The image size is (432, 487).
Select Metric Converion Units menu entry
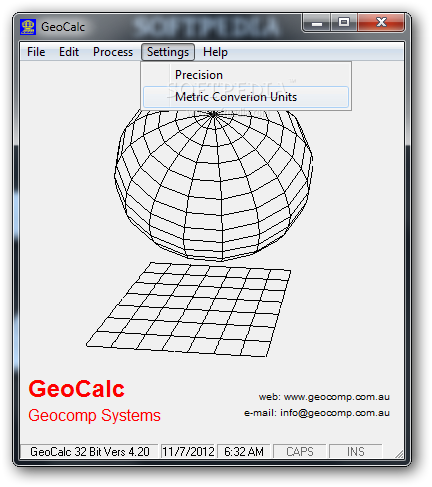click(x=246, y=97)
